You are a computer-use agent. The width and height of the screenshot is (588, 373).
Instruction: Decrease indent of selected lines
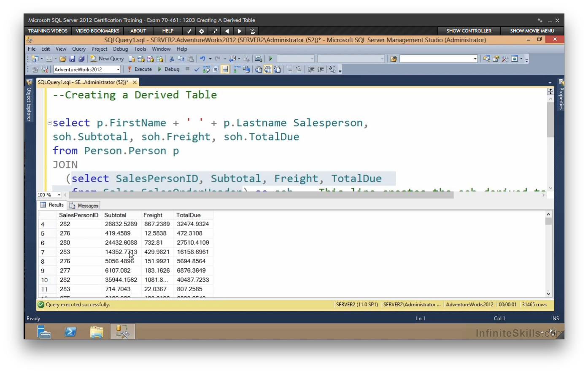[x=311, y=69]
